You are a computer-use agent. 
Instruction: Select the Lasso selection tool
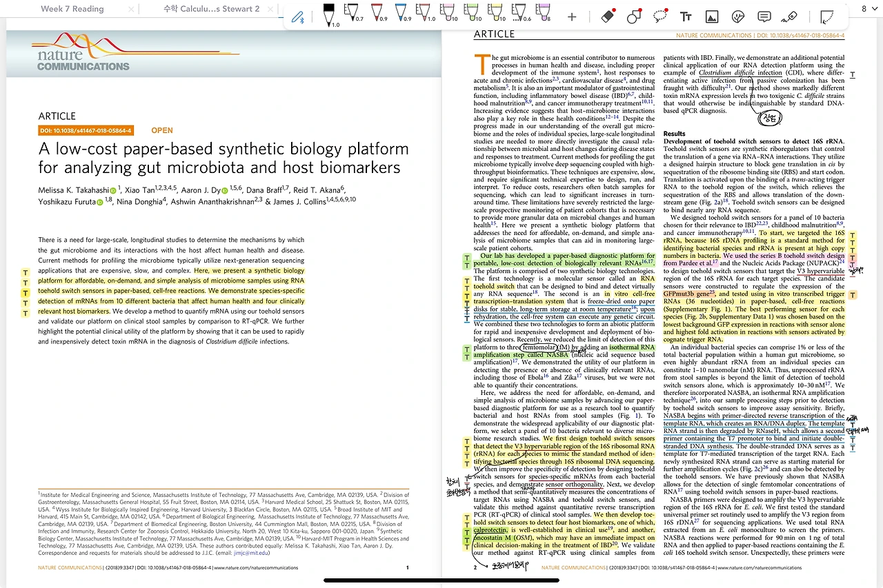[660, 17]
